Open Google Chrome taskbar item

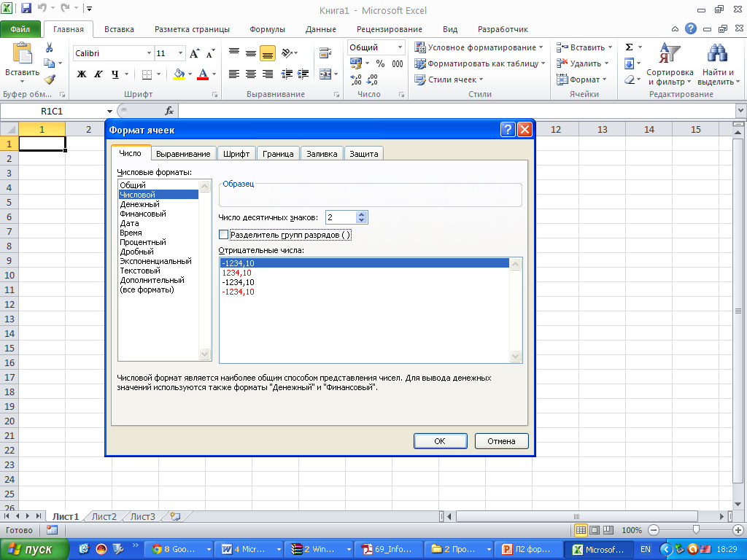tap(179, 549)
